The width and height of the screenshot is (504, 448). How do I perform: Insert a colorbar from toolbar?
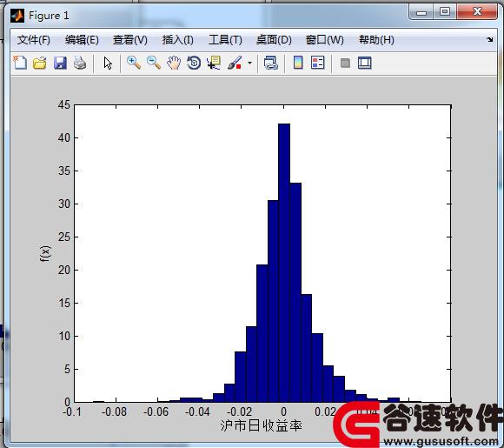coord(298,63)
